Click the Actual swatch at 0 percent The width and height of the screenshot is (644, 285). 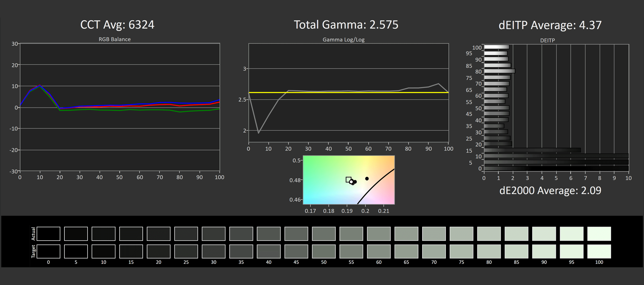pyautogui.click(x=48, y=234)
